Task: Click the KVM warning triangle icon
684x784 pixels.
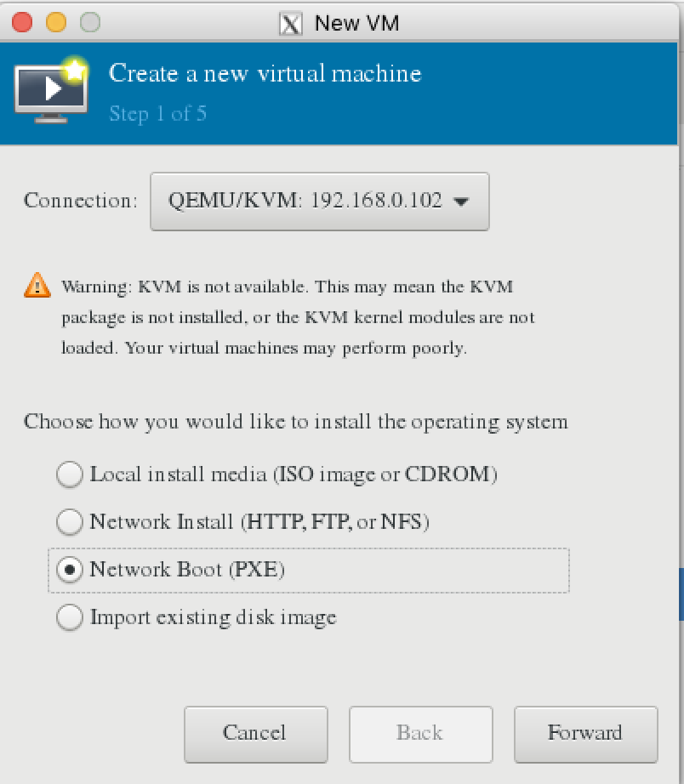Action: [37, 286]
